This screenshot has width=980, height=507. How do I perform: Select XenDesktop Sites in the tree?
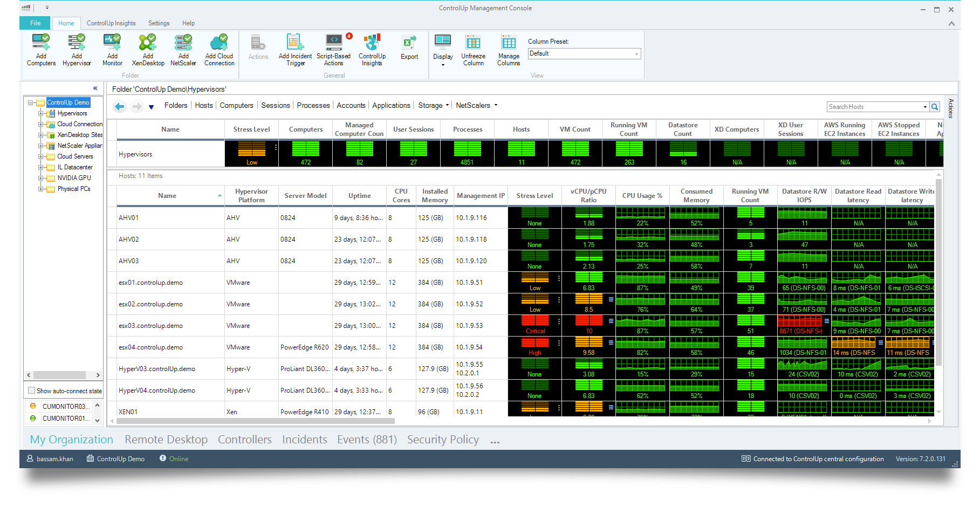coord(80,135)
